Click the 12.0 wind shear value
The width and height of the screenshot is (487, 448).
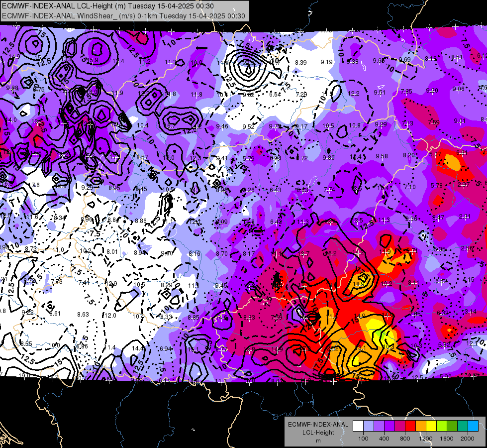(110, 315)
